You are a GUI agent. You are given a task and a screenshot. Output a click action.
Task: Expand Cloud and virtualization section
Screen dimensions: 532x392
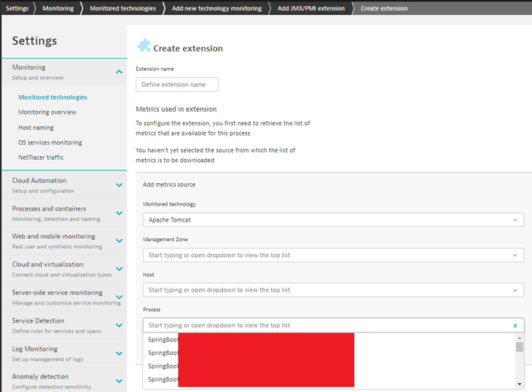(x=119, y=269)
